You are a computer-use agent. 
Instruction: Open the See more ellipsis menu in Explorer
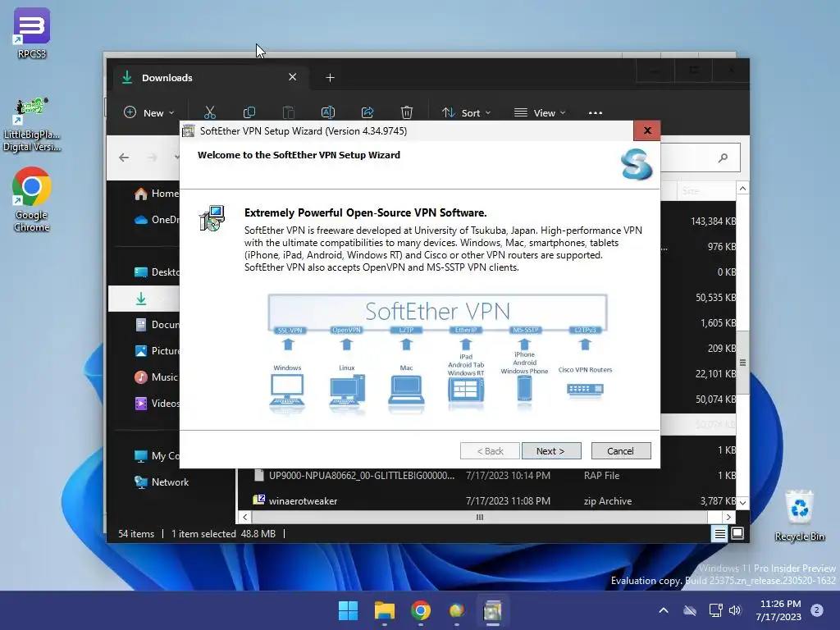point(596,112)
